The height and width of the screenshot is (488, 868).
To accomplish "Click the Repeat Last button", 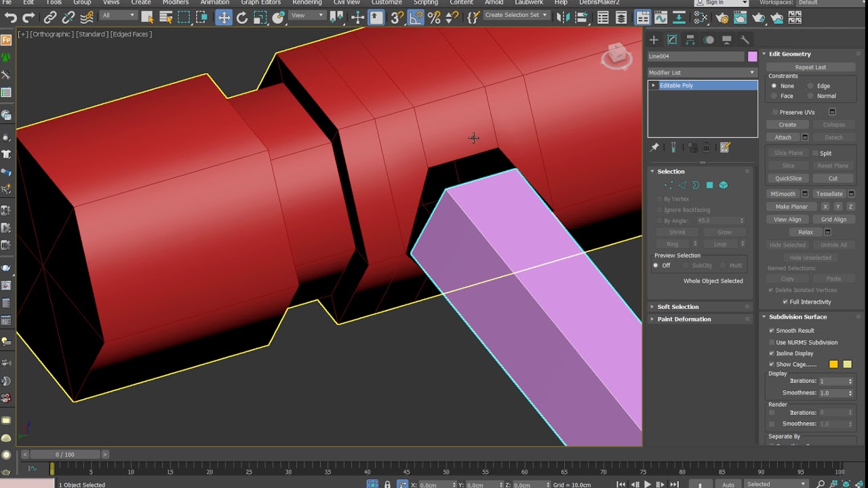I will click(810, 67).
